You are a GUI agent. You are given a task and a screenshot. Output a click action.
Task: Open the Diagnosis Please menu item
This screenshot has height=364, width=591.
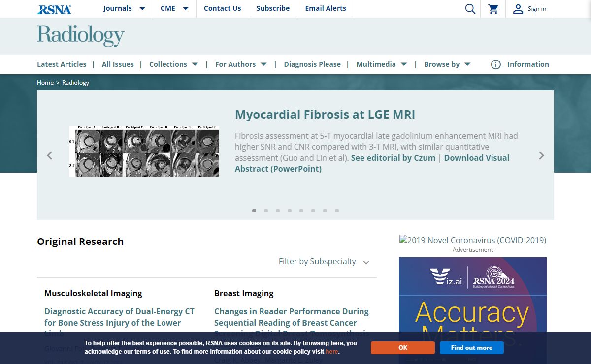[x=312, y=64]
